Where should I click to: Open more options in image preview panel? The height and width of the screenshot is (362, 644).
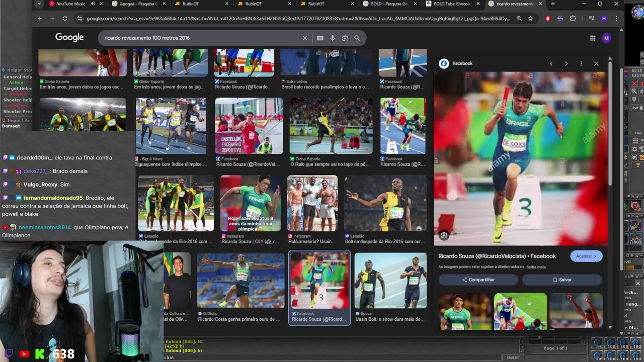coord(581,64)
